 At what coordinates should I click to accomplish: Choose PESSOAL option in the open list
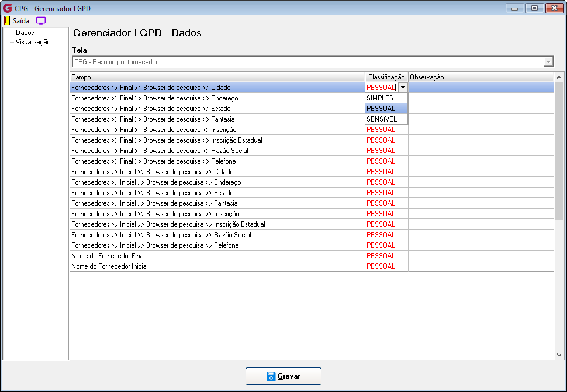(386, 109)
